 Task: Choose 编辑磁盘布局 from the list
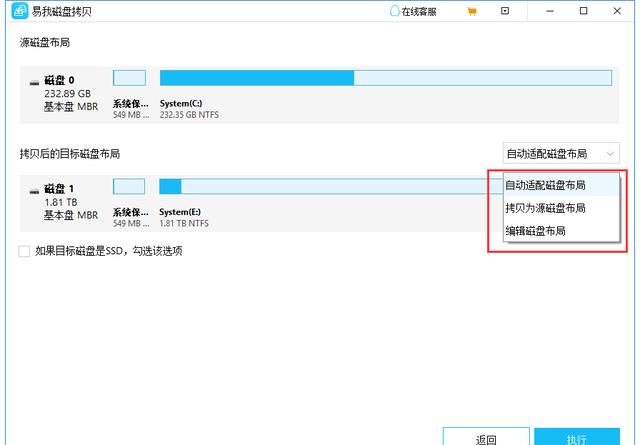click(535, 231)
